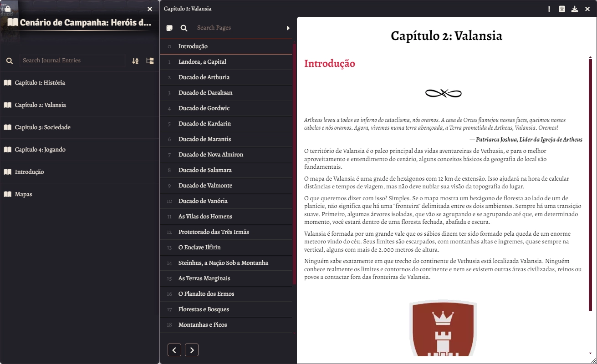Collapse the pages sidebar with arrow
The image size is (597, 364).
pos(288,28)
